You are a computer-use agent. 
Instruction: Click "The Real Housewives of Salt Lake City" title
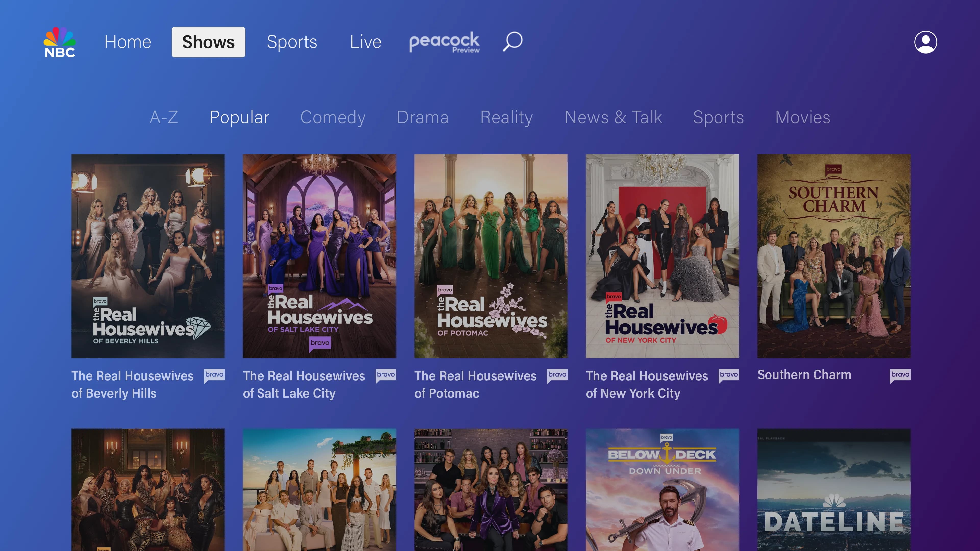(x=304, y=384)
